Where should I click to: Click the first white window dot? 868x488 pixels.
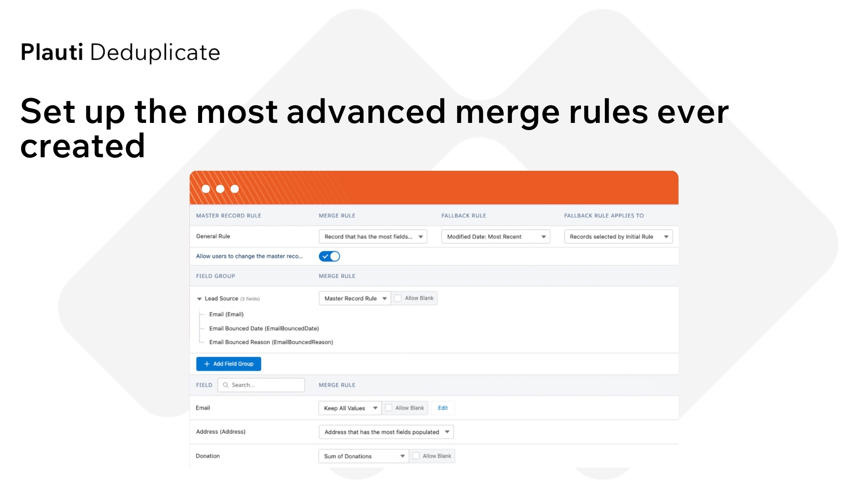tap(206, 189)
